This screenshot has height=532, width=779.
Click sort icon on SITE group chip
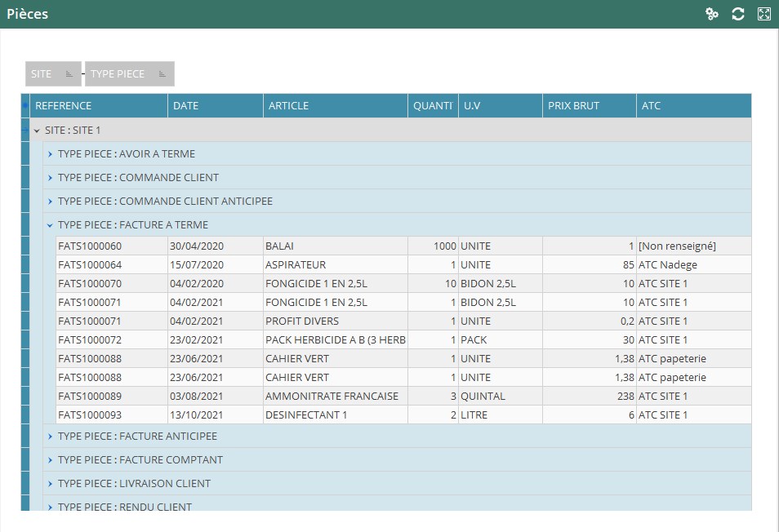[69, 74]
